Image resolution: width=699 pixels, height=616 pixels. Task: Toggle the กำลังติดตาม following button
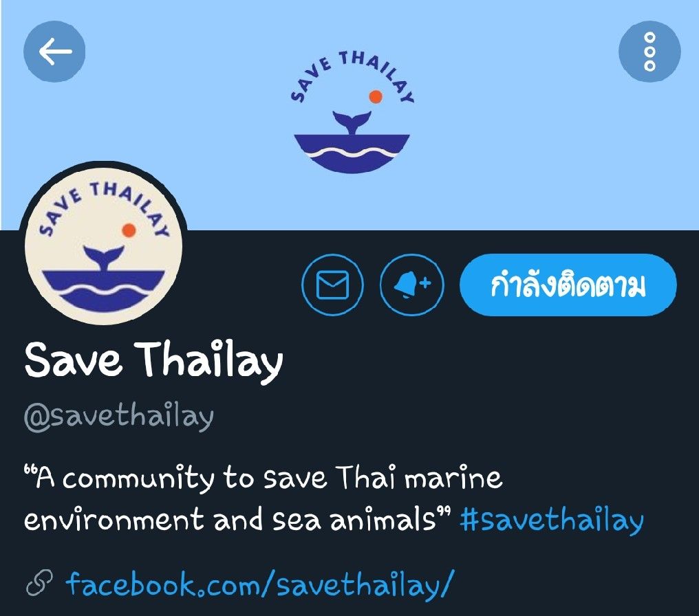(568, 285)
